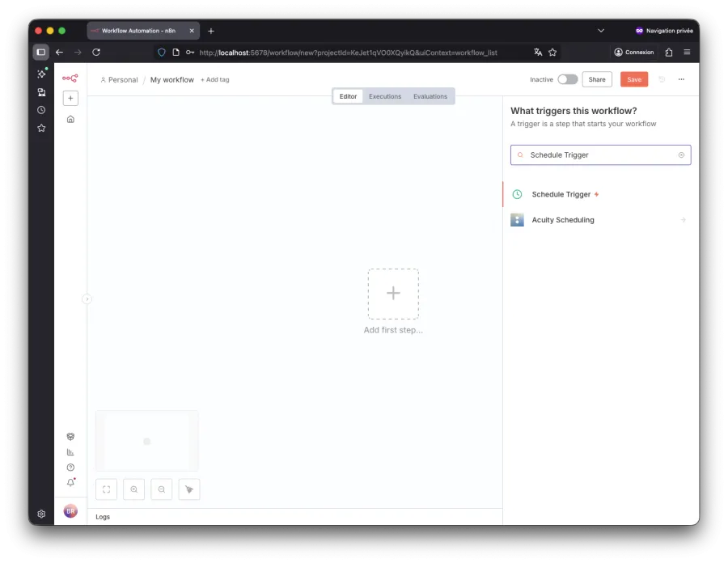Open the synced tabs sidebar icon

click(x=41, y=92)
